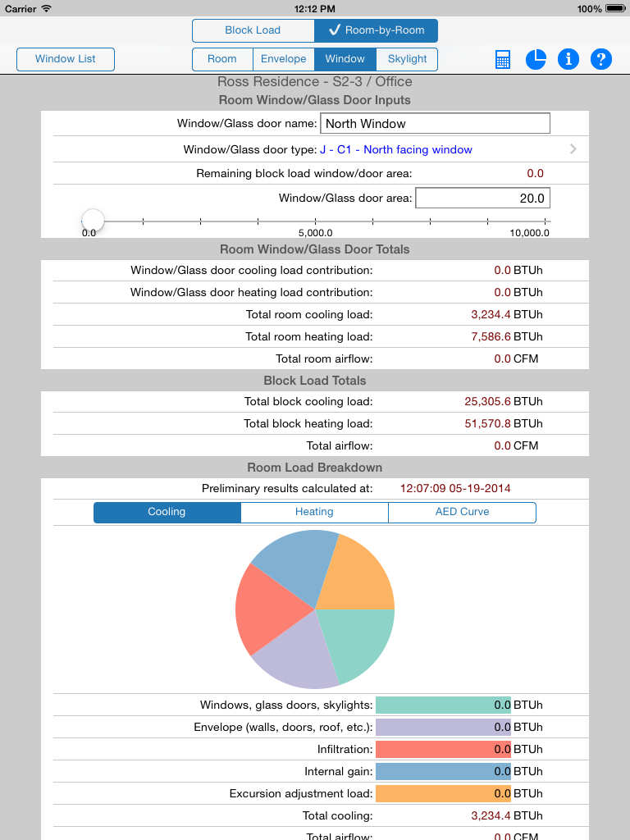The image size is (630, 840).
Task: Click Remaining block load area value 0.0
Action: pyautogui.click(x=535, y=174)
